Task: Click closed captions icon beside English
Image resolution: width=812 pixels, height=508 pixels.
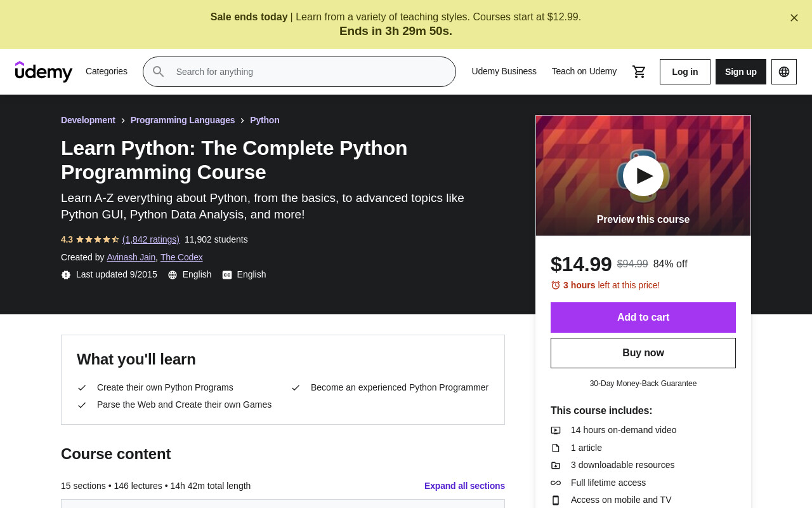Action: (227, 275)
